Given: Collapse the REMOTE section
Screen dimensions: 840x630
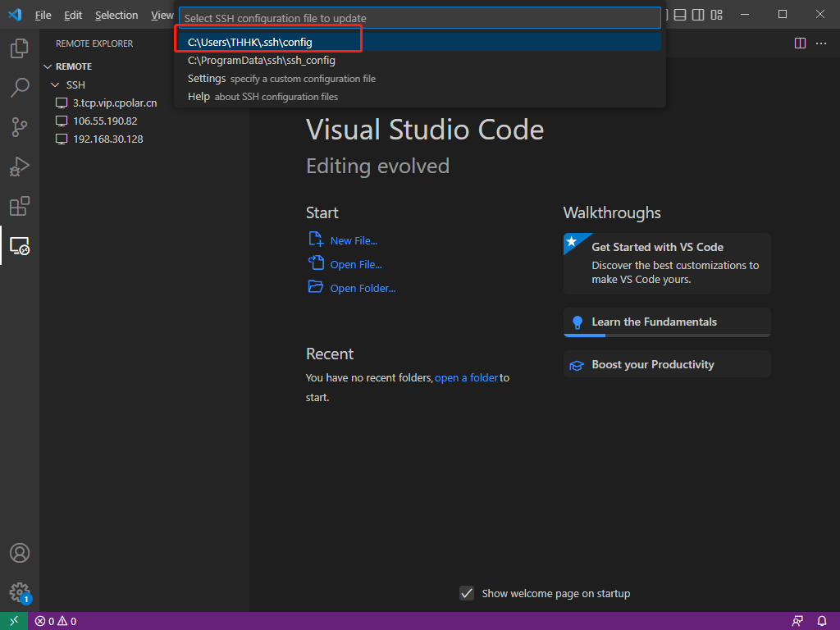Looking at the screenshot, I should tap(48, 66).
